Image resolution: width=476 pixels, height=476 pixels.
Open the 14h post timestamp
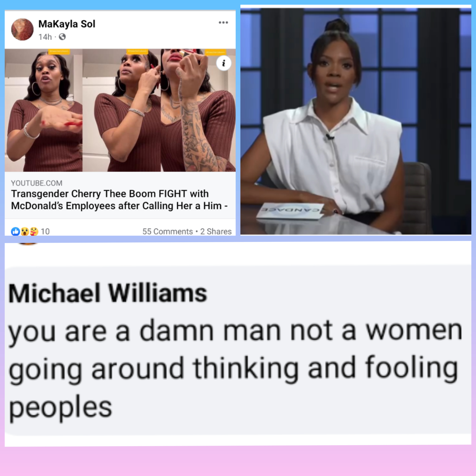click(45, 37)
